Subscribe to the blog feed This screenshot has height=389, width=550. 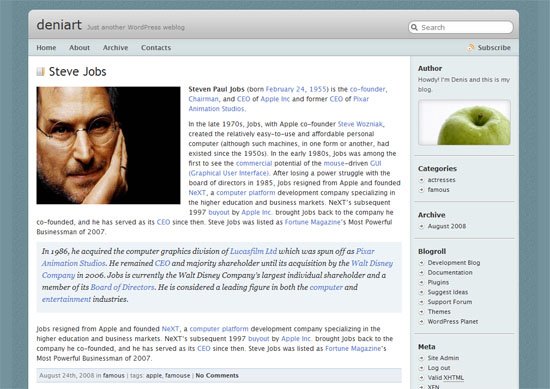click(x=494, y=48)
